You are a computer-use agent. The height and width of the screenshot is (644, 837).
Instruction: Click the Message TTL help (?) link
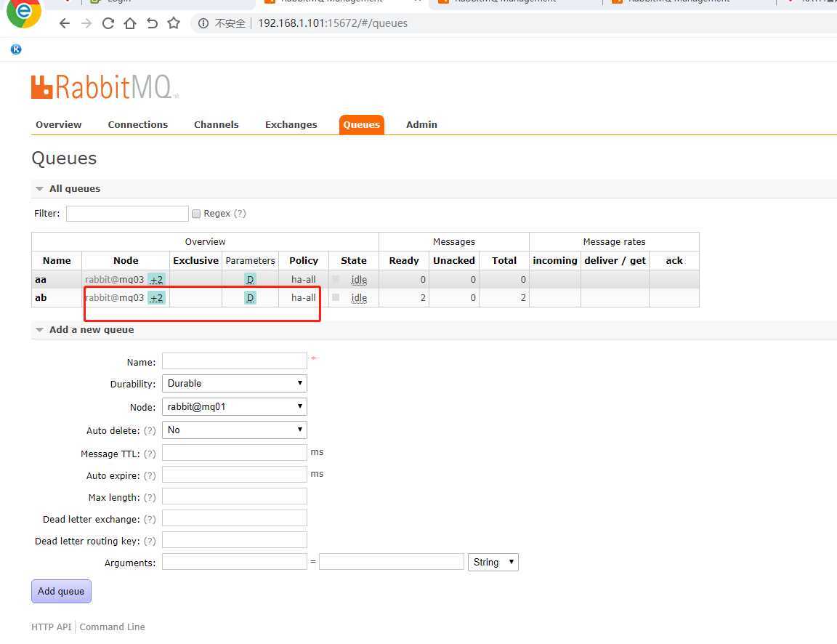(x=150, y=454)
